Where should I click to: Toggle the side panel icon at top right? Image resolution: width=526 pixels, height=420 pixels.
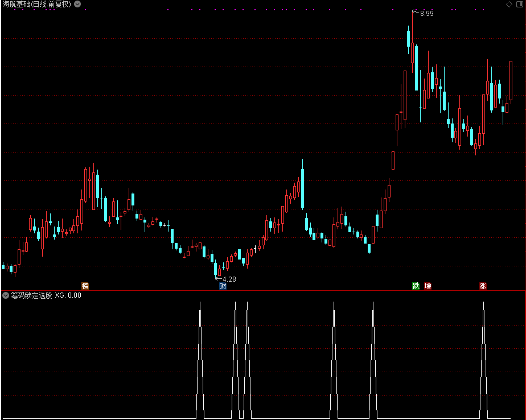coord(519,4)
